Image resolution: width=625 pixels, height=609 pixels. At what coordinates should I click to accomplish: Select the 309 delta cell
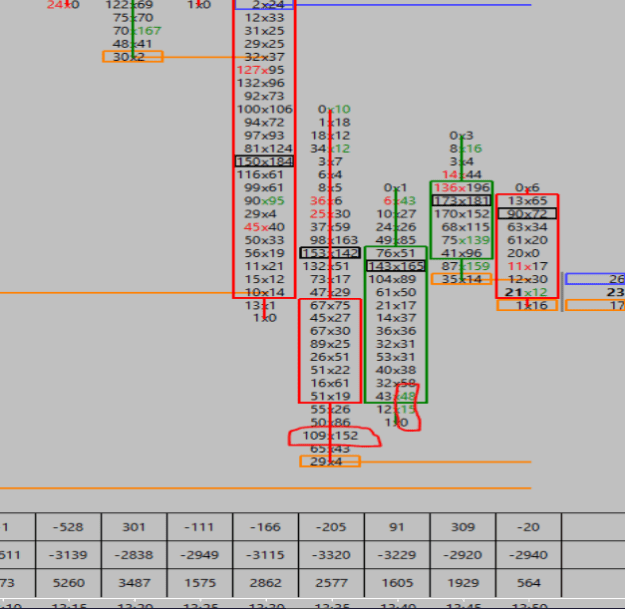click(x=463, y=527)
